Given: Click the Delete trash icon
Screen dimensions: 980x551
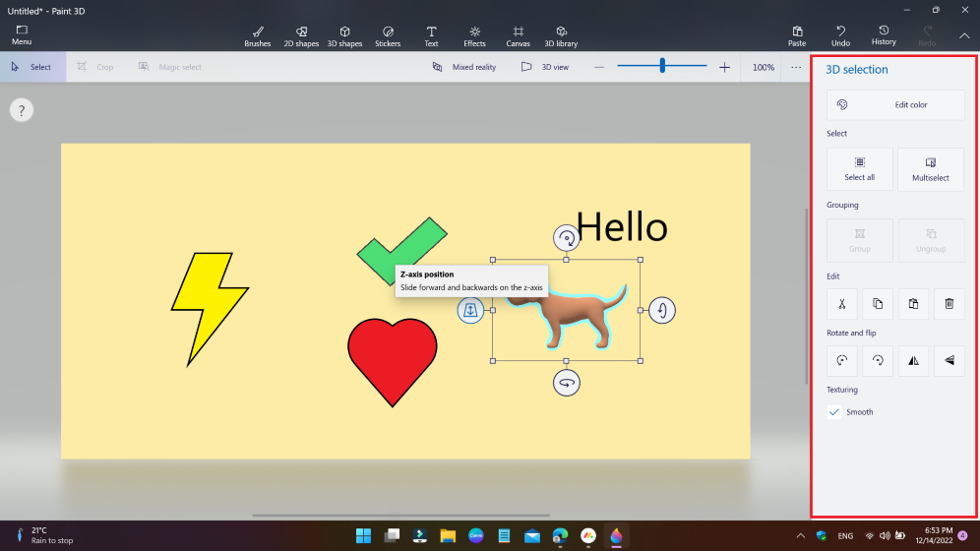Looking at the screenshot, I should click(x=949, y=304).
